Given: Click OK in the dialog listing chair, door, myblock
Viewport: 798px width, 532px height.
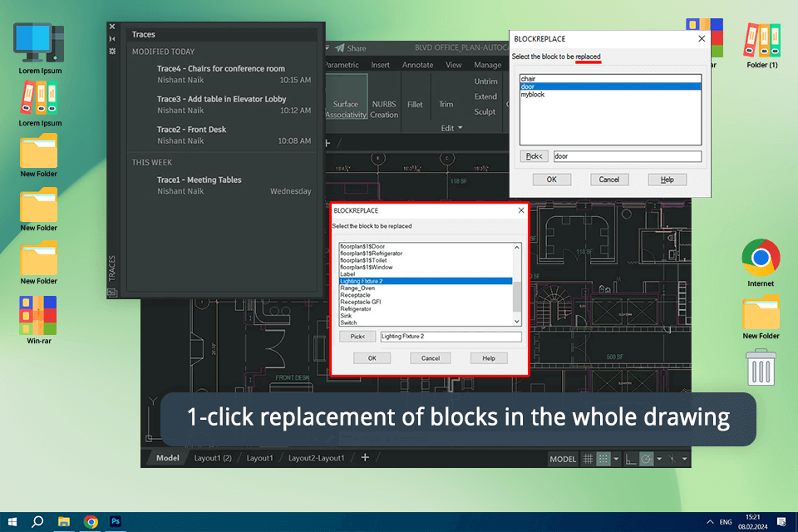Looking at the screenshot, I should (552, 180).
